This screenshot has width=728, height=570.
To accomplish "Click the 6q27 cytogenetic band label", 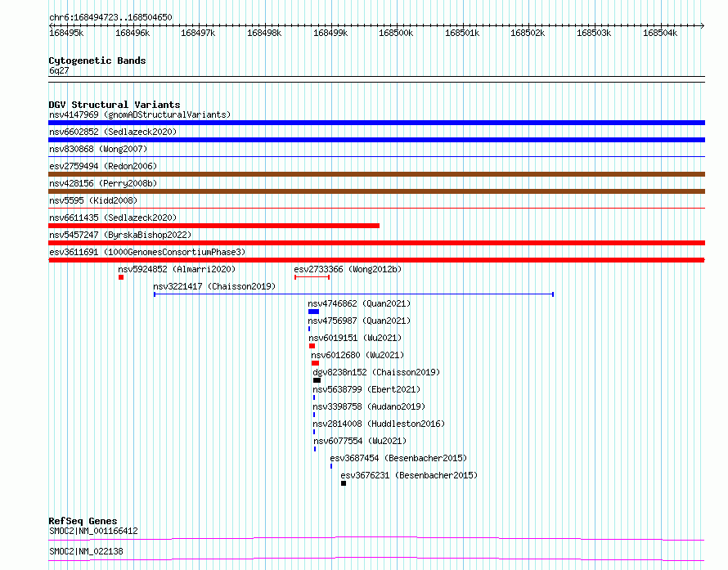I will pos(59,70).
